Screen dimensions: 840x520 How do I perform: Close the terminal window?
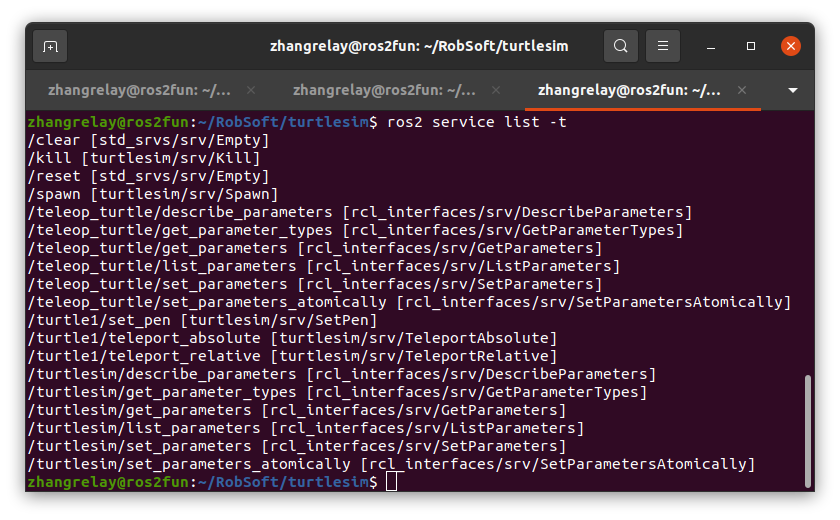tap(790, 46)
